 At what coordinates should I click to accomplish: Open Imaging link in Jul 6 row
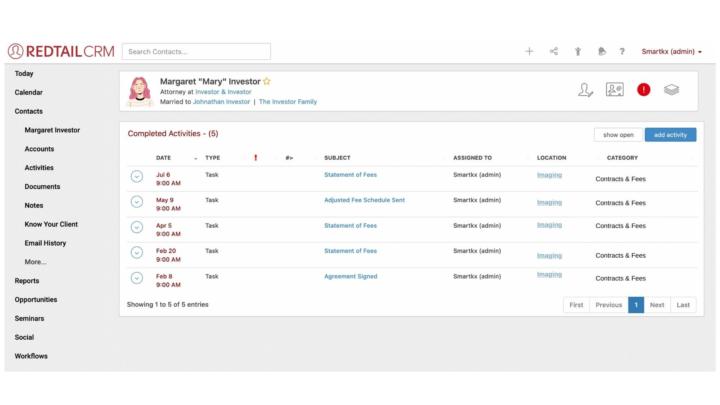click(x=549, y=175)
